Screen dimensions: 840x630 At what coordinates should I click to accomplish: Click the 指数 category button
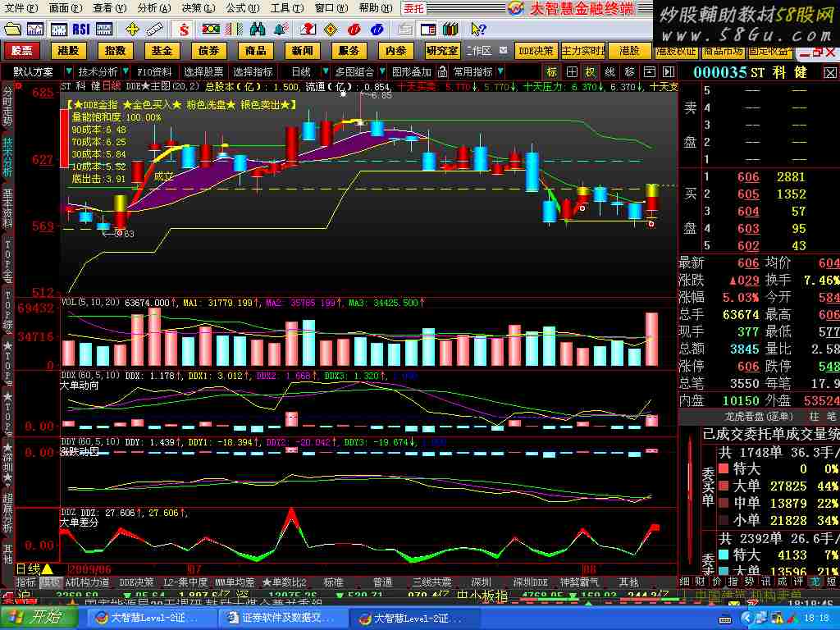pos(115,50)
